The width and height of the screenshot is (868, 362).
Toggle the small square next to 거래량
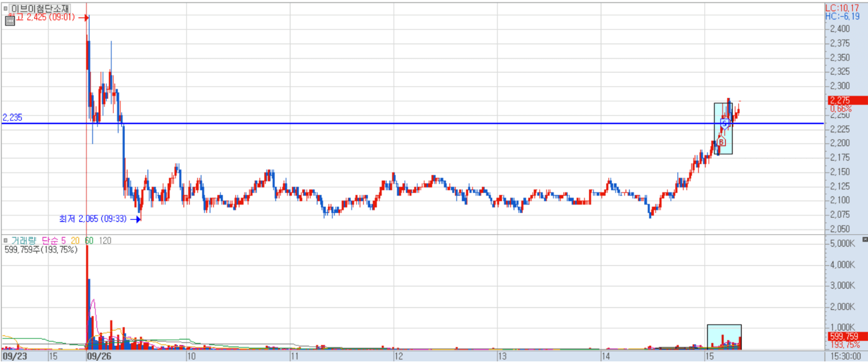(5, 240)
